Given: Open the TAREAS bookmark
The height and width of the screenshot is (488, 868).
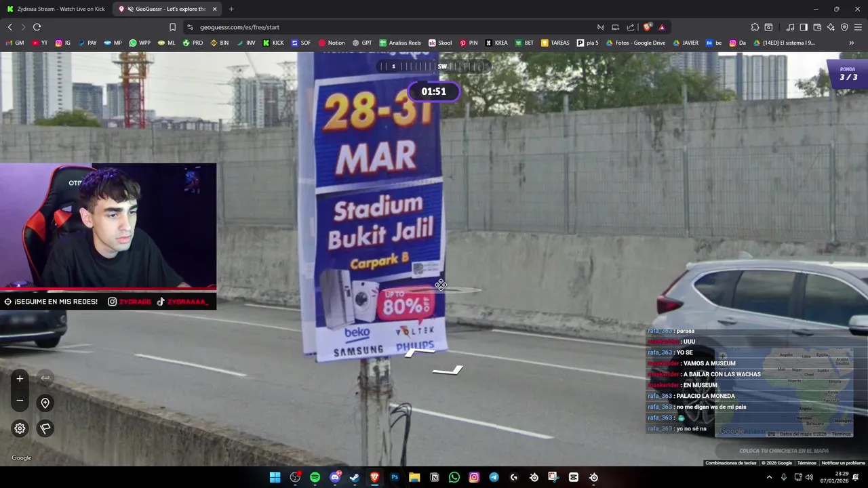Looking at the screenshot, I should tap(555, 43).
